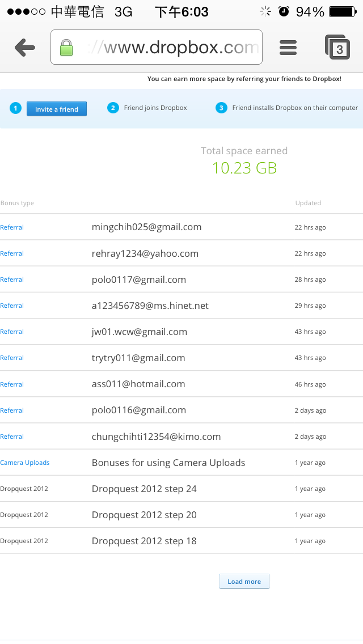Viewport: 363px width, 644px height.
Task: Click the Updated column header
Action: coord(308,203)
